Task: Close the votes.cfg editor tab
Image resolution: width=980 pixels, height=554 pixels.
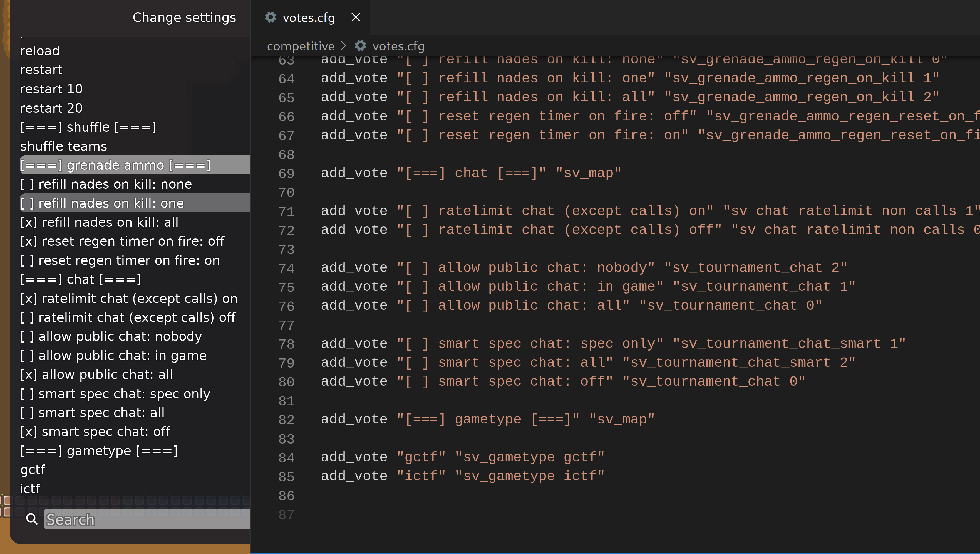Action: tap(355, 17)
